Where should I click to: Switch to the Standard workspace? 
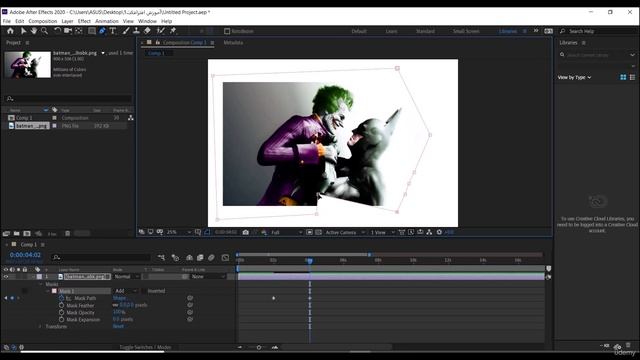click(425, 31)
